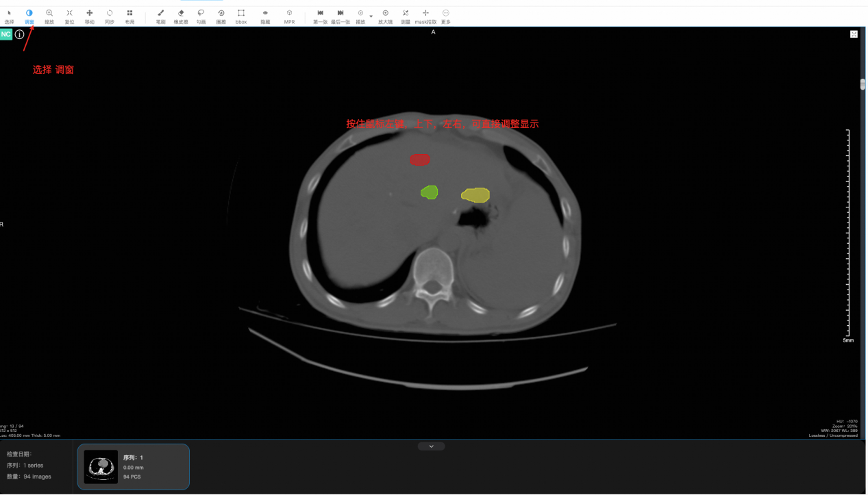The image size is (868, 495).
Task: Jump to first image with 第一张
Action: [x=320, y=16]
